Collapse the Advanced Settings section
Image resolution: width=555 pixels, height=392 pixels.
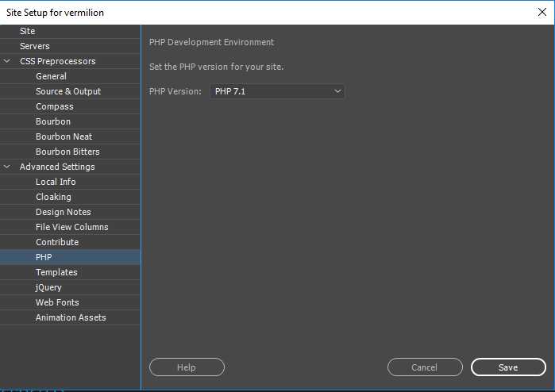pyautogui.click(x=8, y=167)
